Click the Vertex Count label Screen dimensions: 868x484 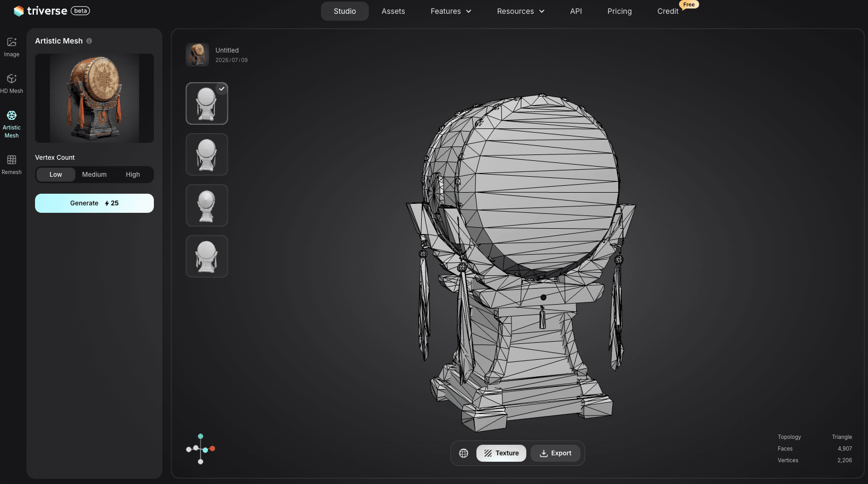[55, 158]
